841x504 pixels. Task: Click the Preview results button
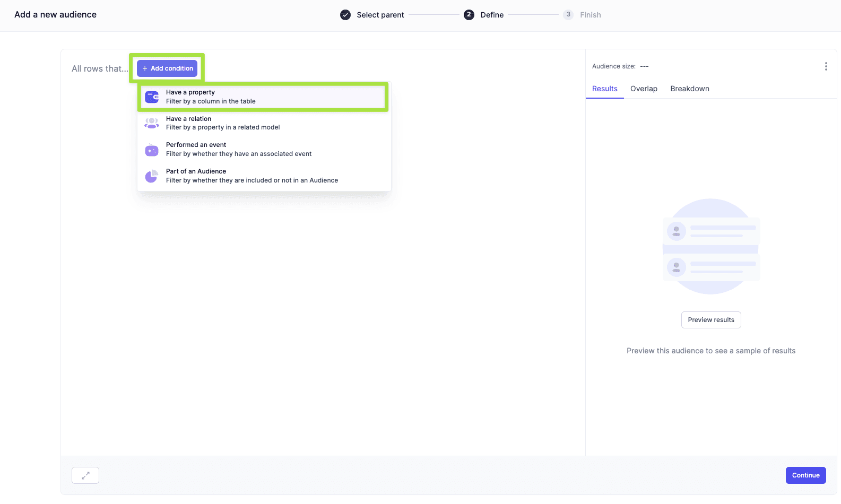click(711, 320)
